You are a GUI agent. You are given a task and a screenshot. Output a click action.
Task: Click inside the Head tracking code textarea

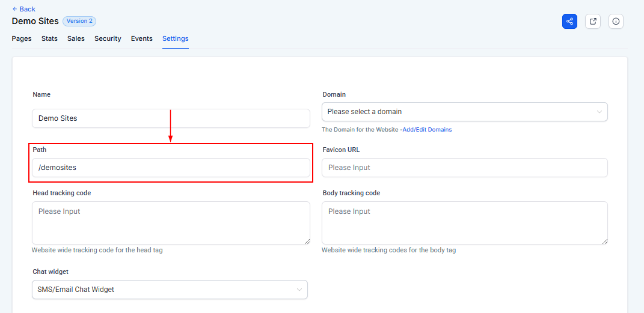pos(171,222)
